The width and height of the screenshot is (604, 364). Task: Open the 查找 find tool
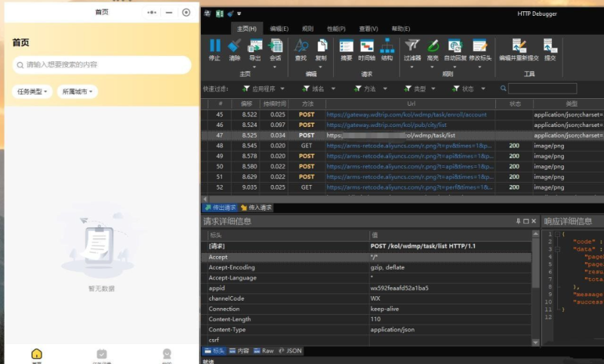300,46
